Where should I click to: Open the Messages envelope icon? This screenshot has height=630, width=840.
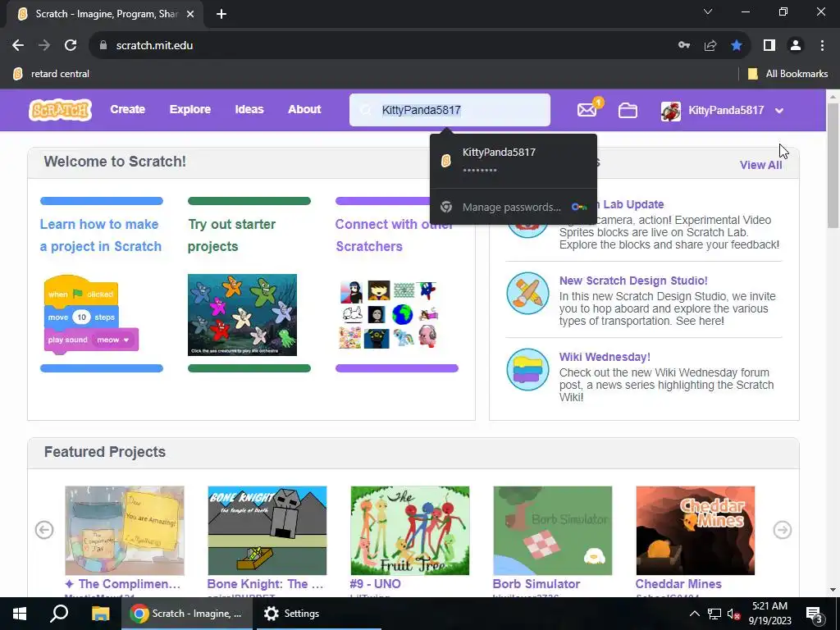(x=587, y=111)
